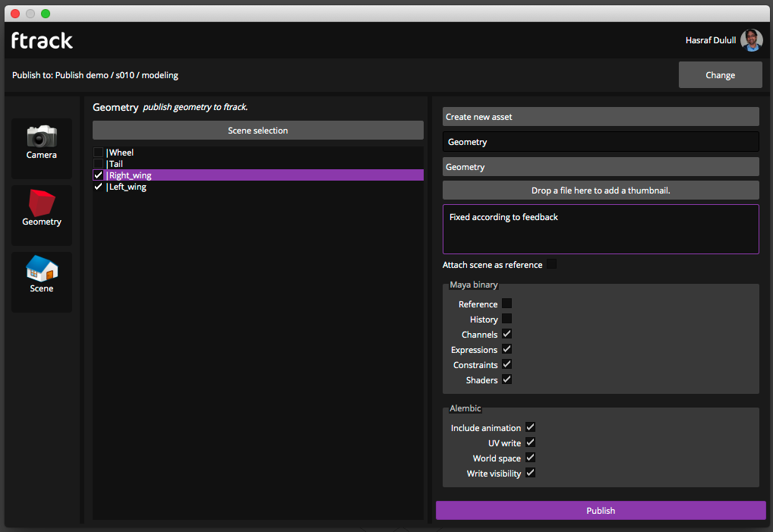The width and height of the screenshot is (773, 532).
Task: Disable the Shaders checkbox
Action: (x=506, y=379)
